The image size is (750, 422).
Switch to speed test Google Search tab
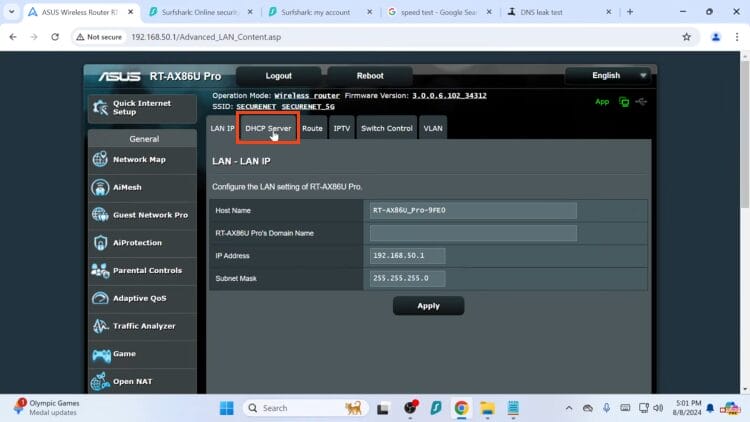tap(438, 12)
